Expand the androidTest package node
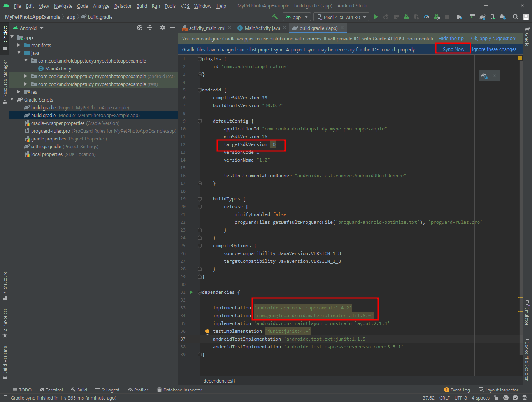The image size is (532, 402). pyautogui.click(x=26, y=76)
